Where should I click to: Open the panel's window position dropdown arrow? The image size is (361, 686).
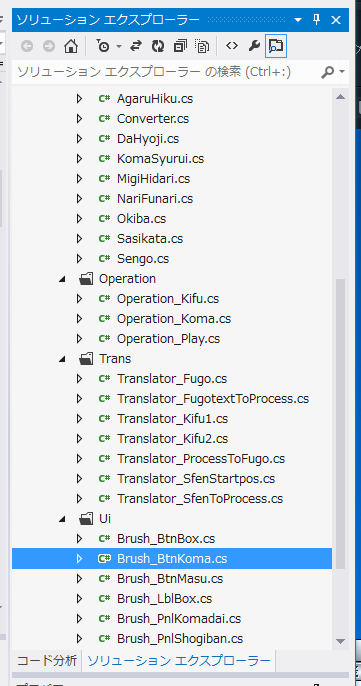pyautogui.click(x=298, y=20)
